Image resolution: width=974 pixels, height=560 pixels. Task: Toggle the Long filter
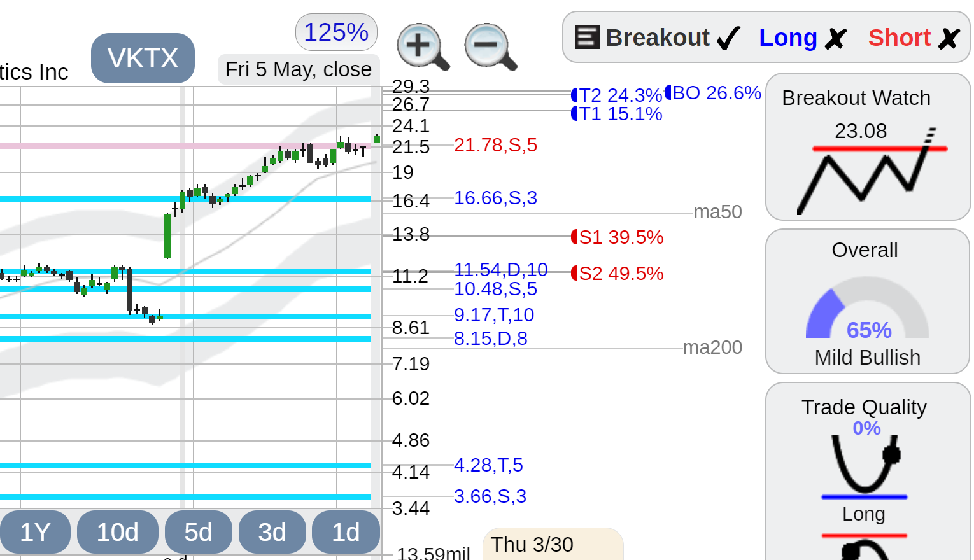[x=803, y=38]
